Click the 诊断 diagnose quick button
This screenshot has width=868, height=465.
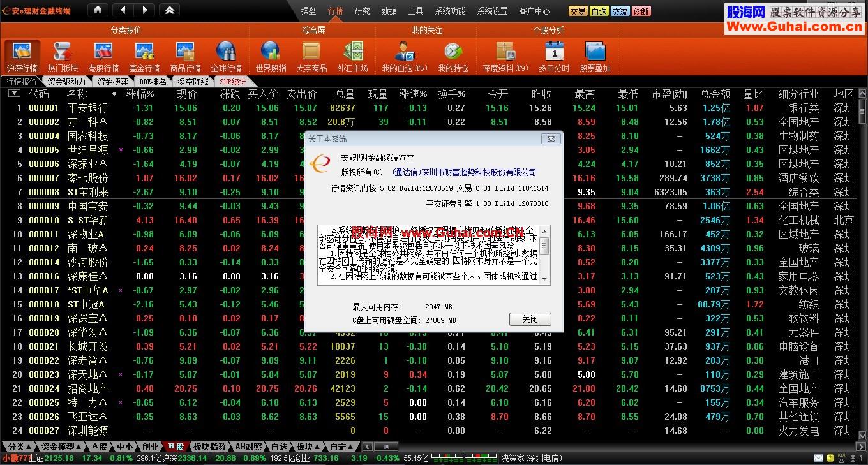(641, 11)
